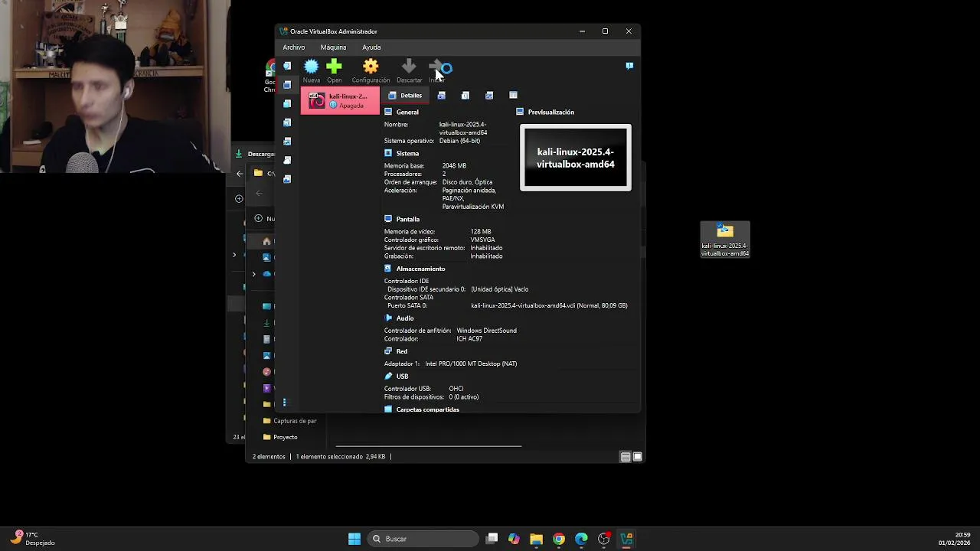Image resolution: width=980 pixels, height=551 pixels.
Task: Click the 'VMSVGA' graphics controller value
Action: click(482, 240)
